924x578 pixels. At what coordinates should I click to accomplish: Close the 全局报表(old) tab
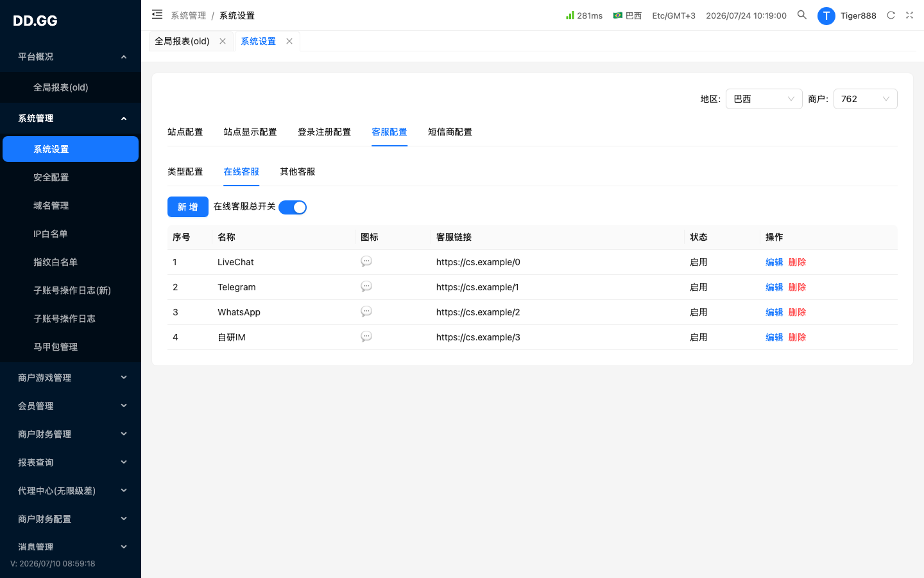(223, 41)
